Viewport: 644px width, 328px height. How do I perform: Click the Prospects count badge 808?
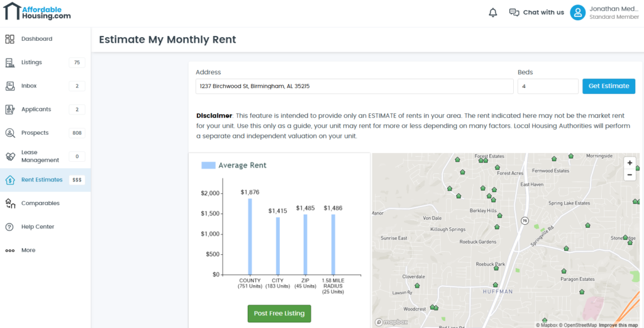click(x=77, y=133)
